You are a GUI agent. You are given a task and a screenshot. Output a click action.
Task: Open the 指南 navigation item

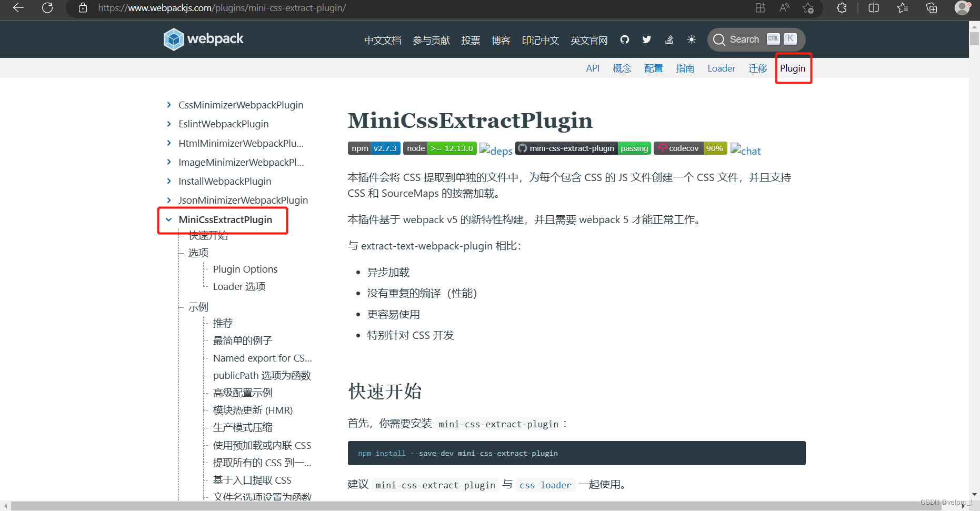685,68
